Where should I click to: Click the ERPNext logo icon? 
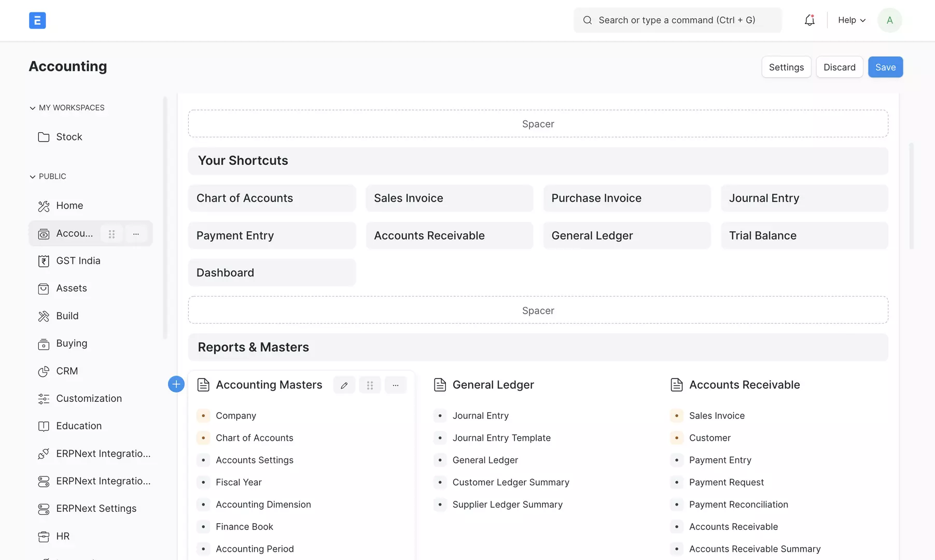coord(37,20)
